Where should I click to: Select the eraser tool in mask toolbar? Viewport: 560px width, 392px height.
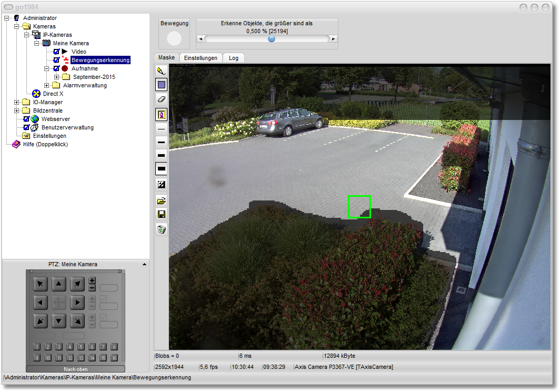click(162, 99)
